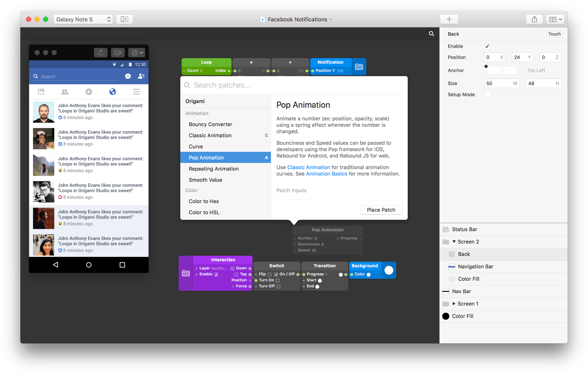Select Smooth Value in patch list

pos(225,180)
